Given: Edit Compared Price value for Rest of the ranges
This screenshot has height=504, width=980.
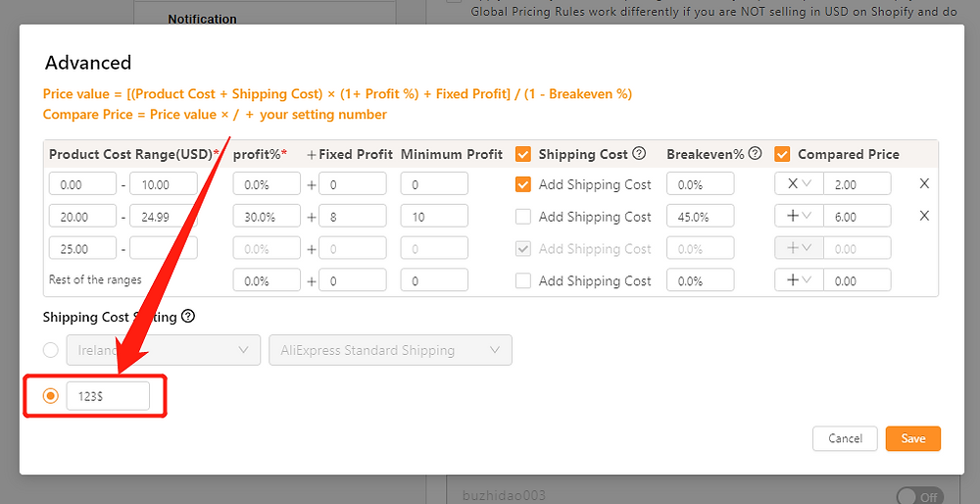Looking at the screenshot, I should click(857, 280).
